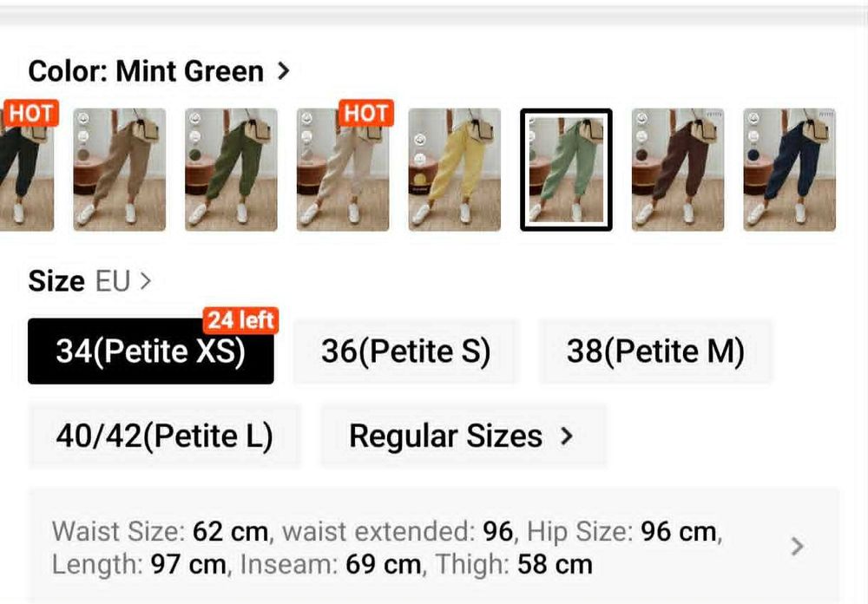Click the chevron inside Regular Sizes button
The image size is (868, 604).
tap(566, 437)
